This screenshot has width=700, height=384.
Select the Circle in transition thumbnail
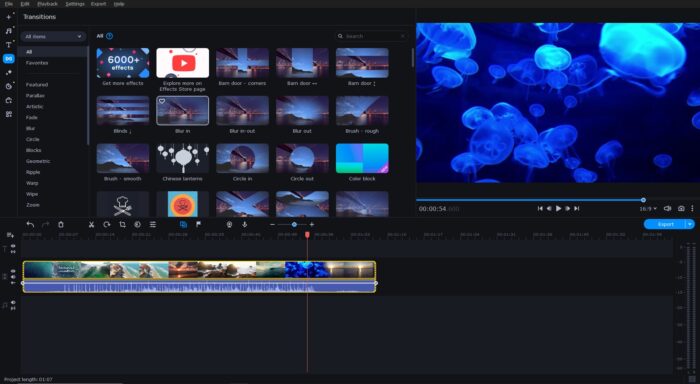242,158
